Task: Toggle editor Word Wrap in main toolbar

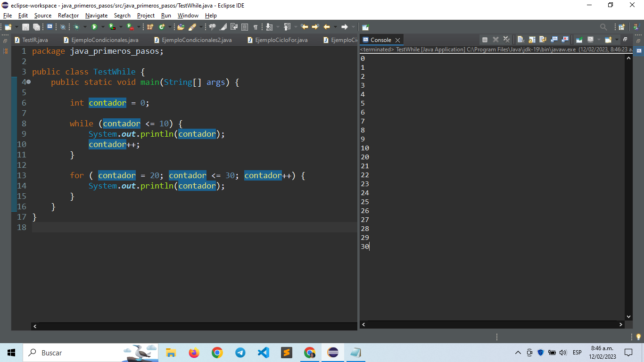Action: 234,27
